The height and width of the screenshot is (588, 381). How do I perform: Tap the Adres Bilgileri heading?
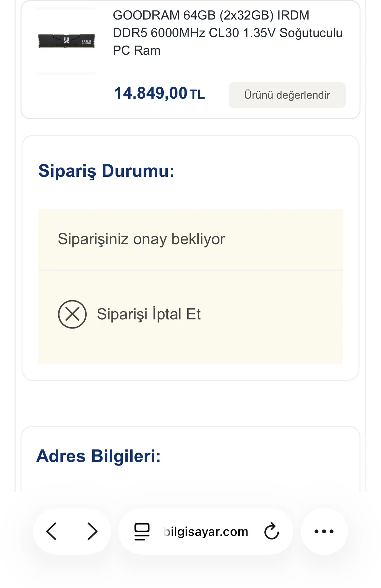98,456
